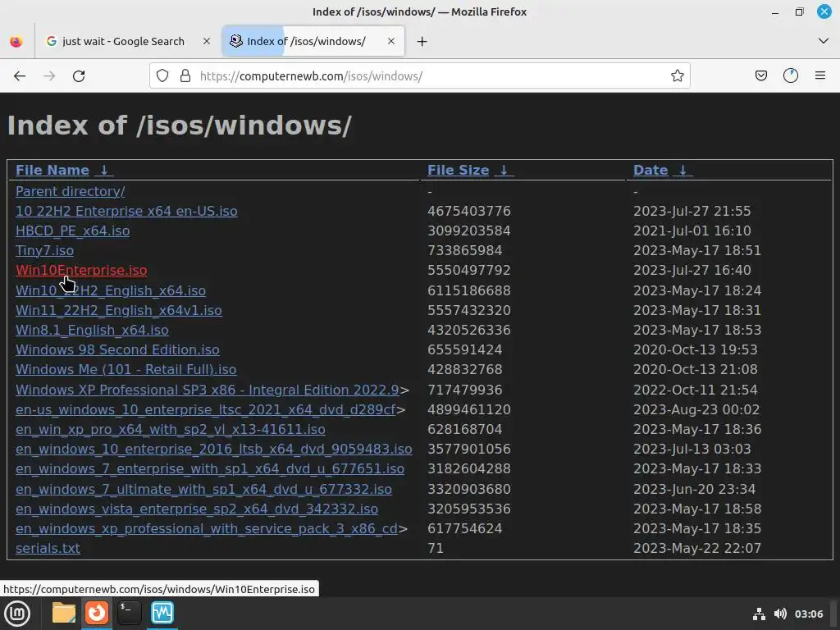Click date '2020-Oct-13 19:53'
The height and width of the screenshot is (630, 840).
point(696,349)
